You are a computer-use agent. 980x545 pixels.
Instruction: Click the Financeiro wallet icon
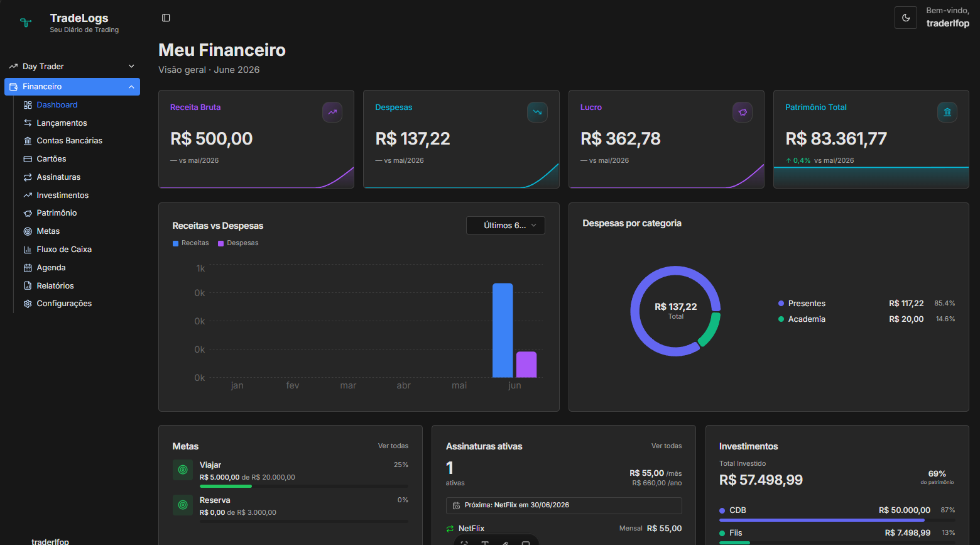point(13,87)
